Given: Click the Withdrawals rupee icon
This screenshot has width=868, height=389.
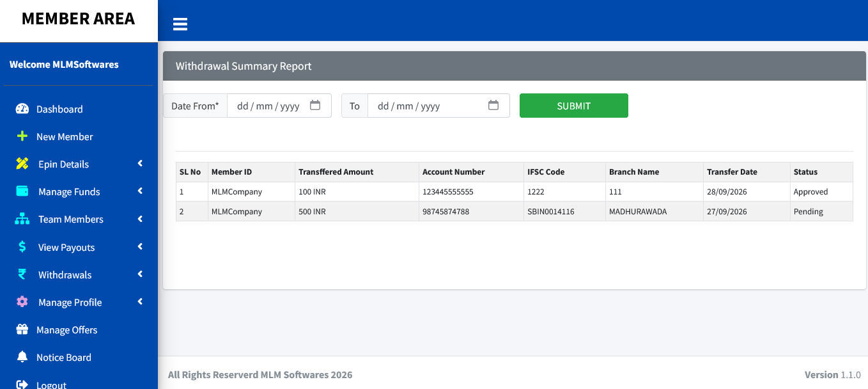Looking at the screenshot, I should (x=22, y=274).
